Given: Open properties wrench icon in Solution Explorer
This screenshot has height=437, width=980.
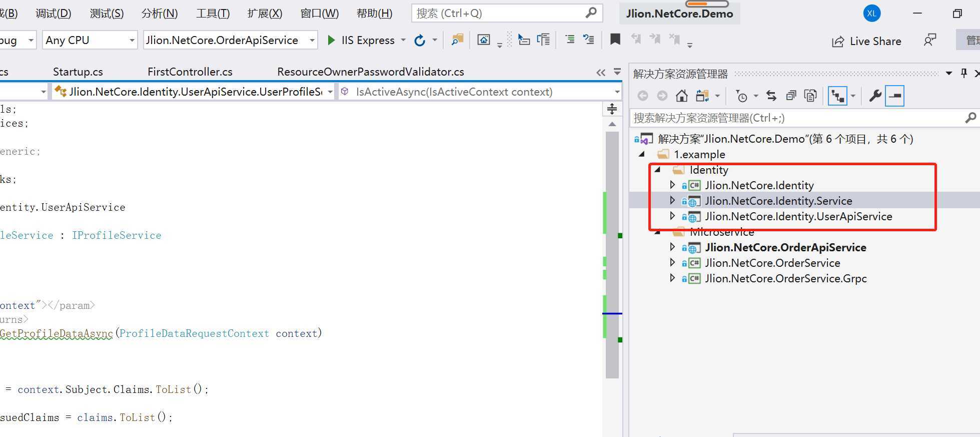Looking at the screenshot, I should click(874, 96).
